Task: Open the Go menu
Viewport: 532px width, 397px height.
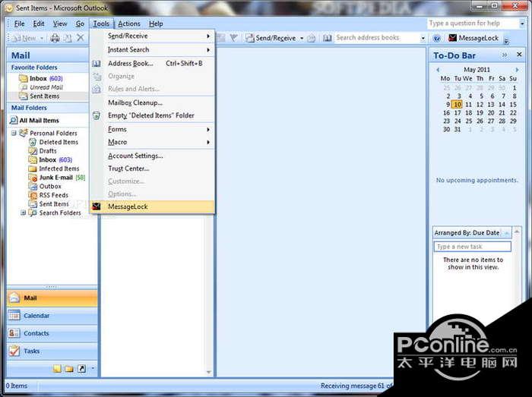Action: click(80, 24)
